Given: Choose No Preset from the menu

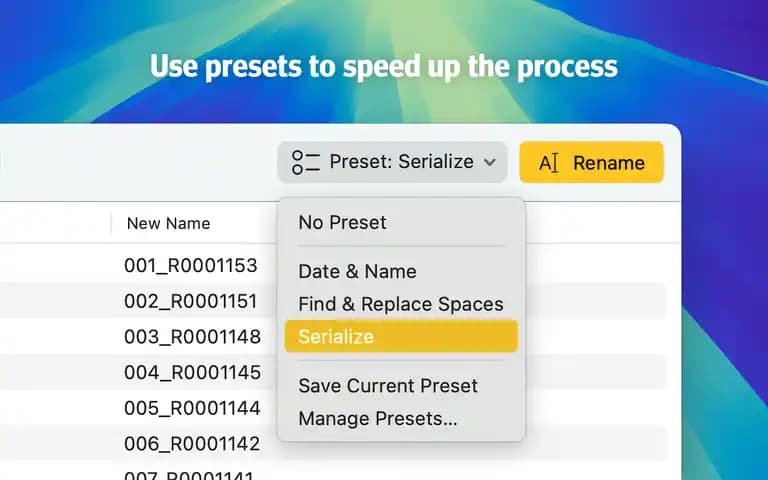Looking at the screenshot, I should point(342,223).
